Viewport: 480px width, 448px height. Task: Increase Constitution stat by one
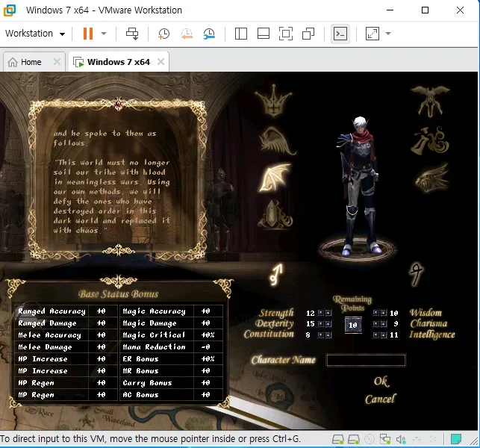pos(328,335)
